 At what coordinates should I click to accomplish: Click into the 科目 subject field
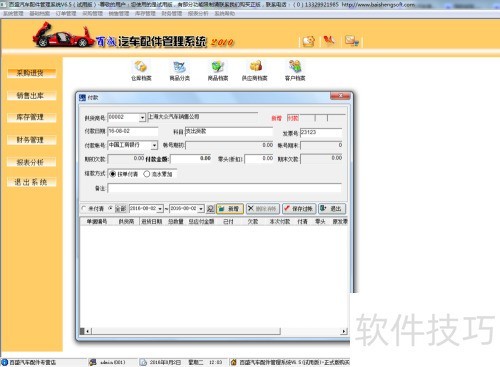click(229, 132)
